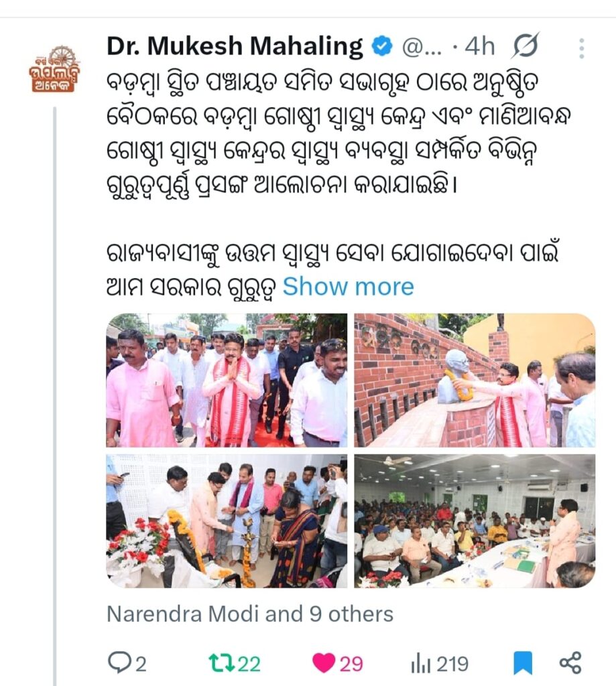The width and height of the screenshot is (616, 686).
Task: View tagged Narendra Modi and 9 others
Action: [x=250, y=614]
